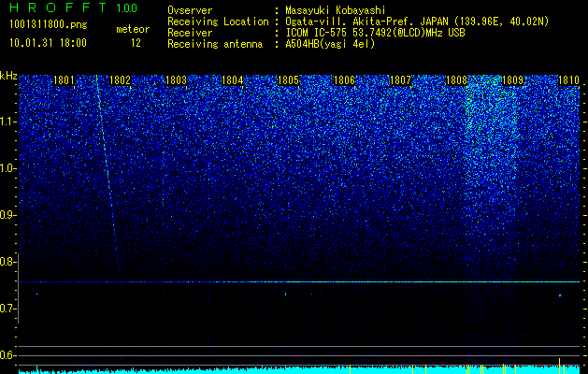Click the HROFFT 1.0.0 title text
The width and height of the screenshot is (588, 374).
point(74,7)
